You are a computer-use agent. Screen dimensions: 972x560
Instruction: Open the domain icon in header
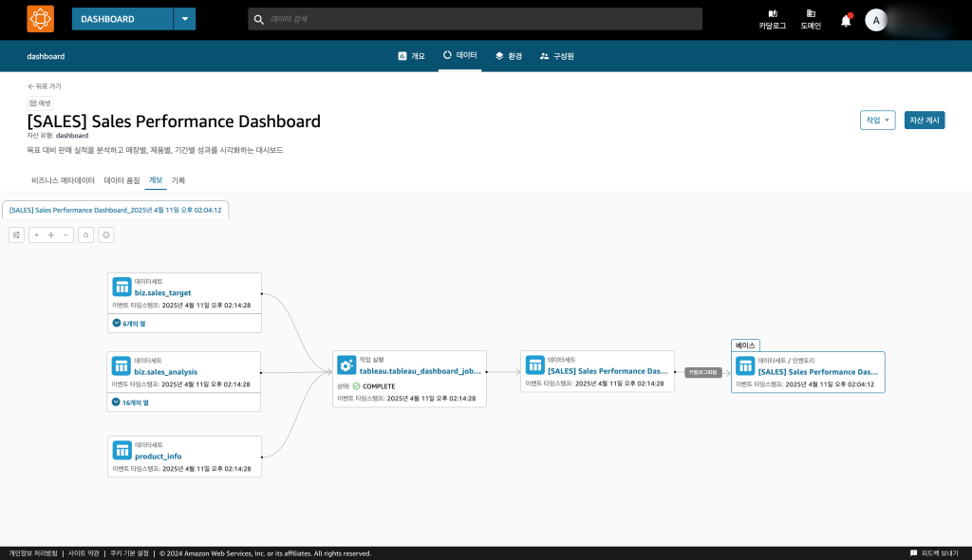click(x=811, y=19)
